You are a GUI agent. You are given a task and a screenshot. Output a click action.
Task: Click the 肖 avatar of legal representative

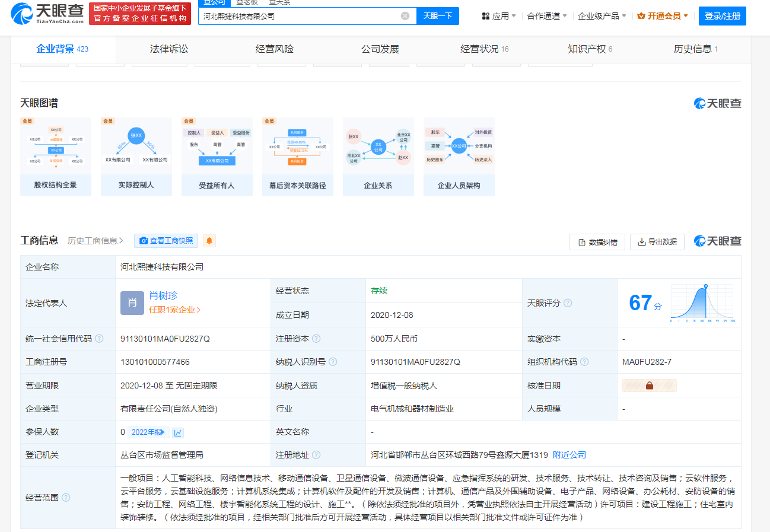coord(132,302)
